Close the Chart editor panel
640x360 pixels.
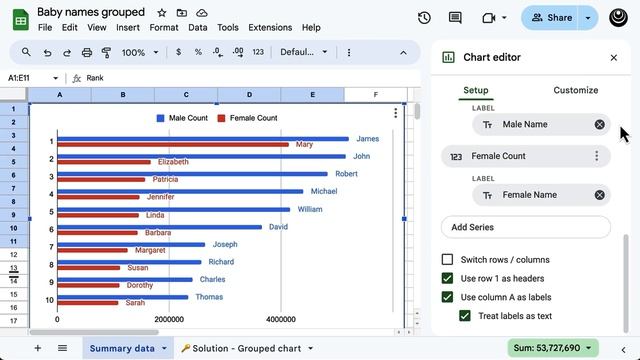tap(613, 58)
